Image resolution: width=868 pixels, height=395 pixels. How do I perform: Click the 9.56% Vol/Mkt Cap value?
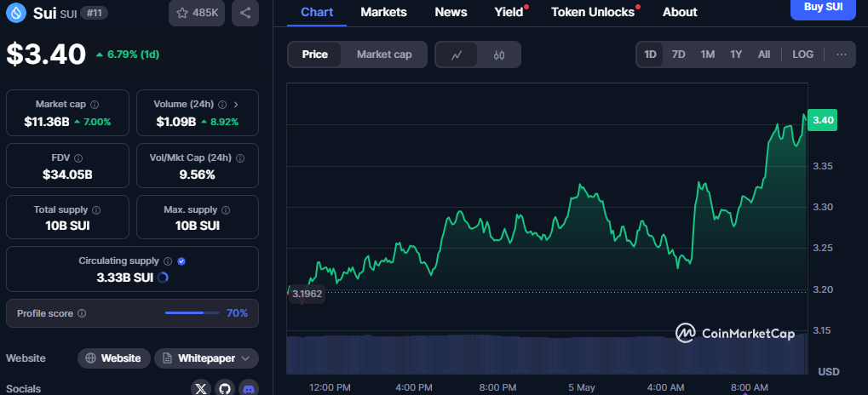(x=198, y=175)
